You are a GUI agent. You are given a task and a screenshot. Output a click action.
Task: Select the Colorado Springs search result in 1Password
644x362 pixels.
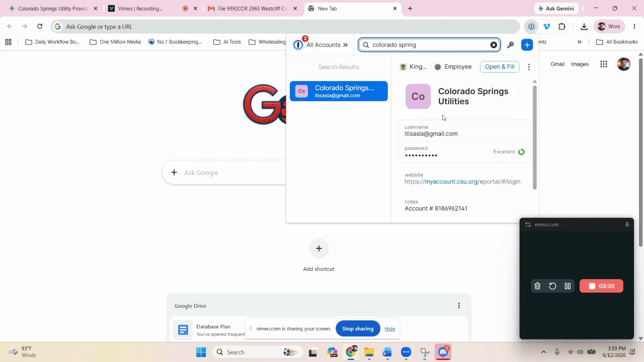[x=339, y=91]
